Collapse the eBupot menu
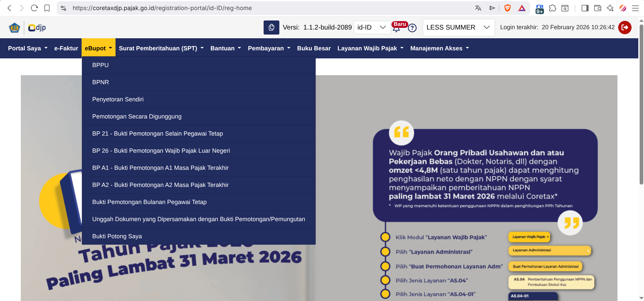 (98, 48)
